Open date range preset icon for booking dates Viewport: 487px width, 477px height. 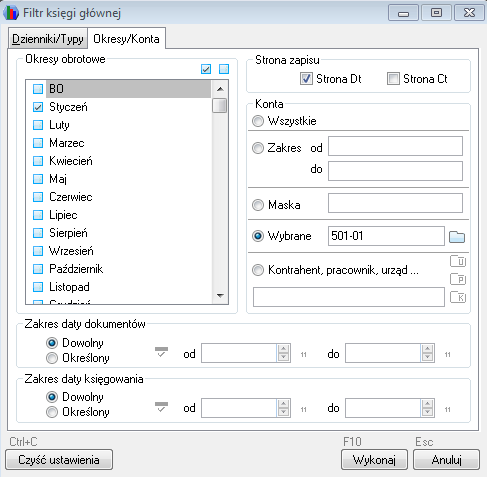tap(161, 407)
